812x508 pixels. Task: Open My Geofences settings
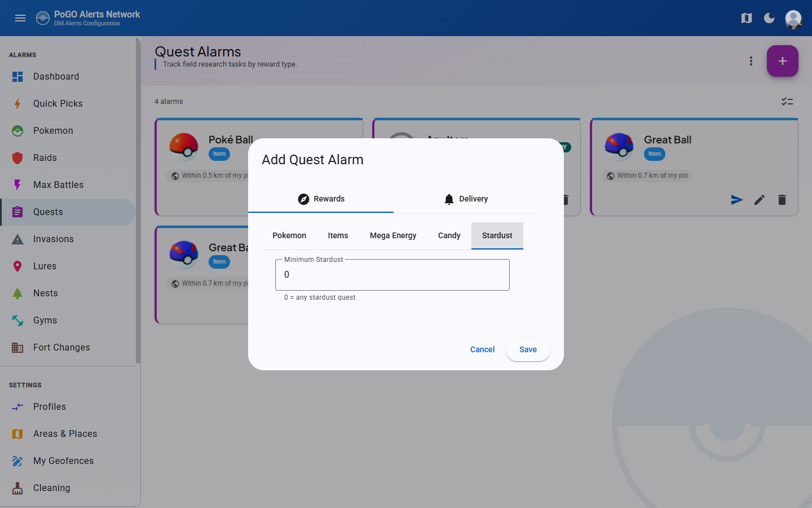click(68, 461)
